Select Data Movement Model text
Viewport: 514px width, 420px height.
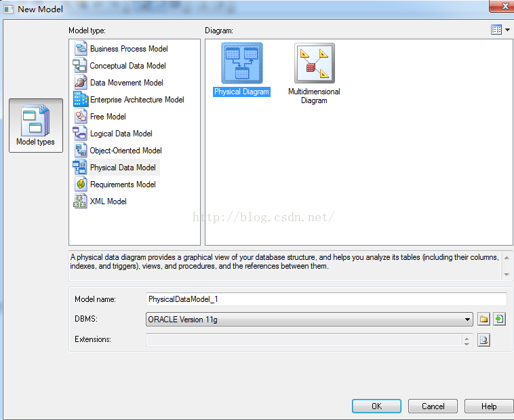pyautogui.click(x=127, y=83)
